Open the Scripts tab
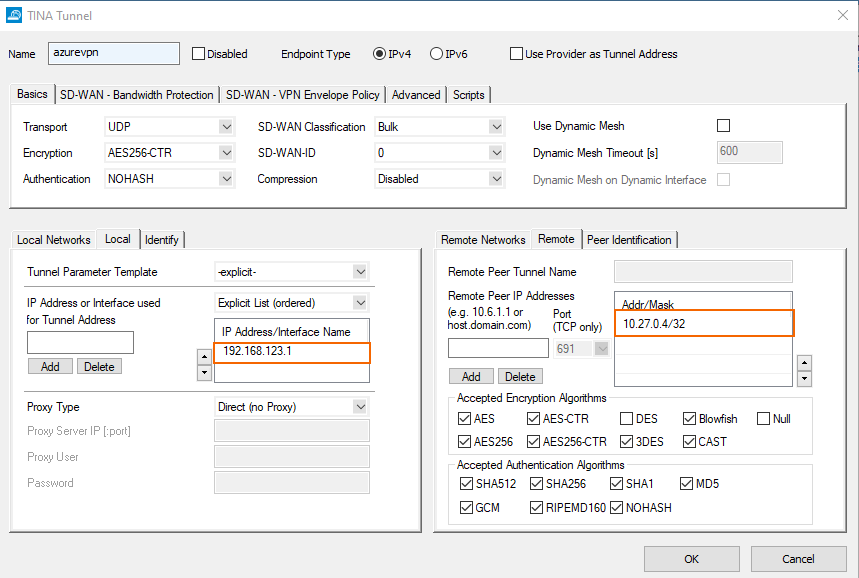Image resolution: width=859 pixels, height=578 pixels. pos(468,95)
